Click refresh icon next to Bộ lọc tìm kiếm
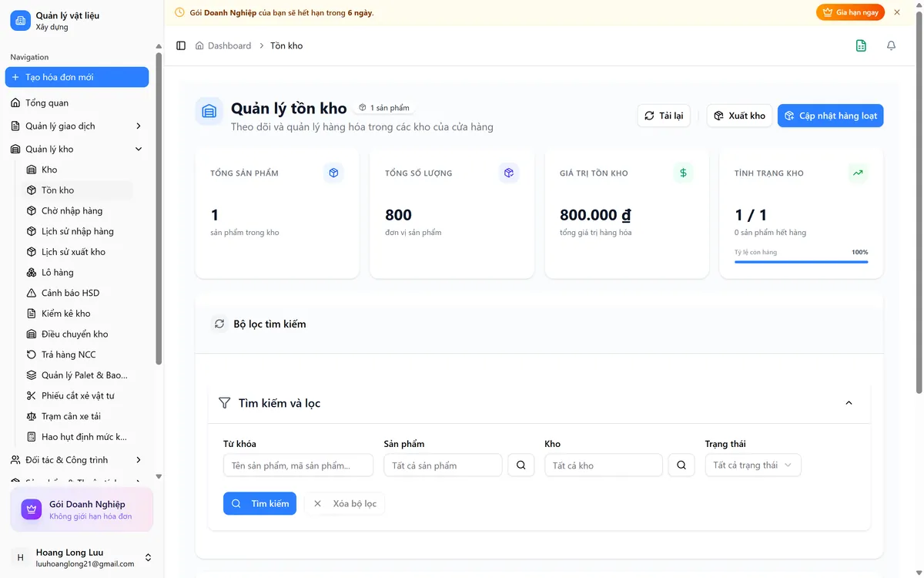 (219, 324)
